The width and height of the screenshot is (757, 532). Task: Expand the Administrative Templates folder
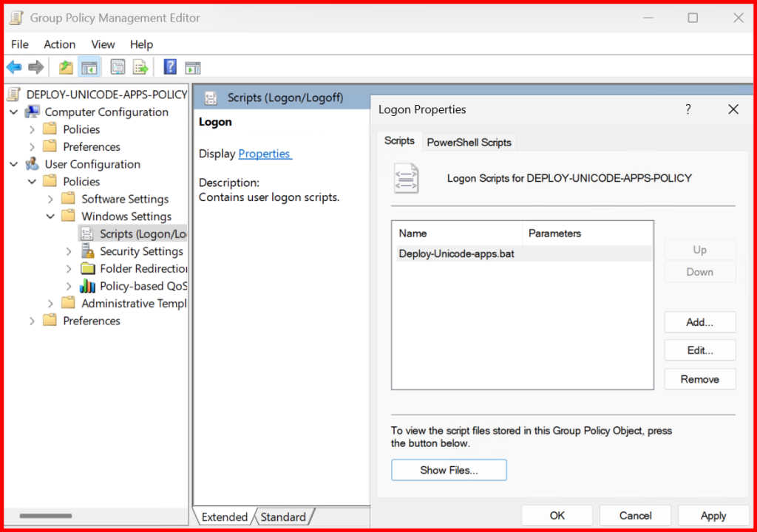click(x=50, y=303)
